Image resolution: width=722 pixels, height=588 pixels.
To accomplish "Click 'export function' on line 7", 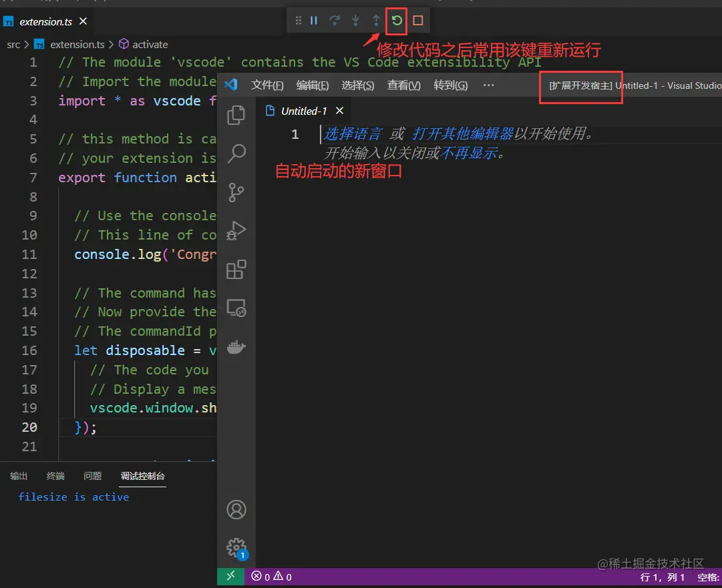I will [118, 178].
